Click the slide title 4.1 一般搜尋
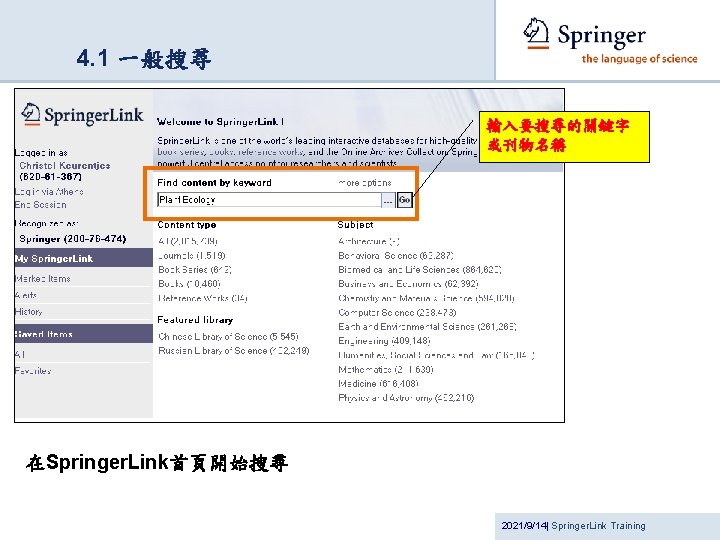 point(144,59)
